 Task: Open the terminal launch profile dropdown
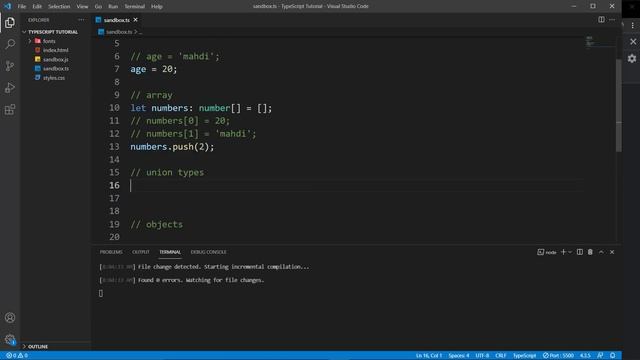570,252
